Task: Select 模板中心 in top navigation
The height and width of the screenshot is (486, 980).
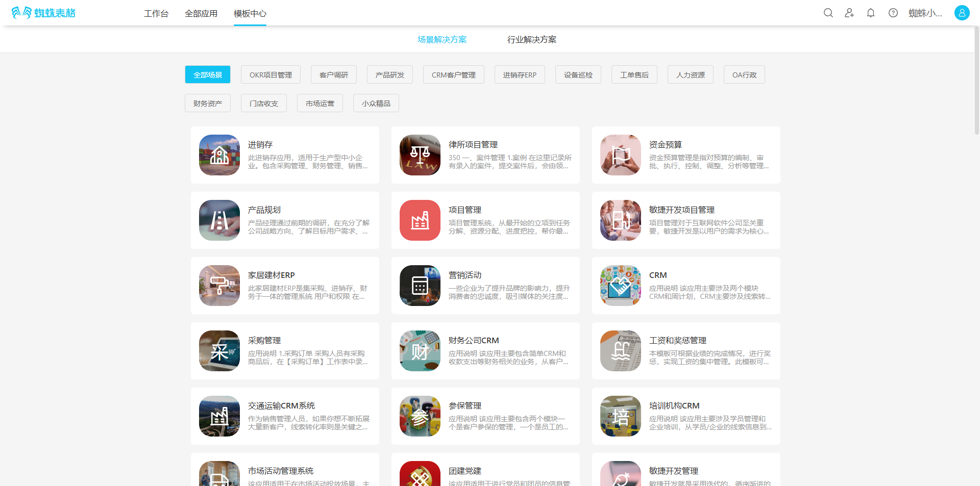Action: [x=250, y=14]
